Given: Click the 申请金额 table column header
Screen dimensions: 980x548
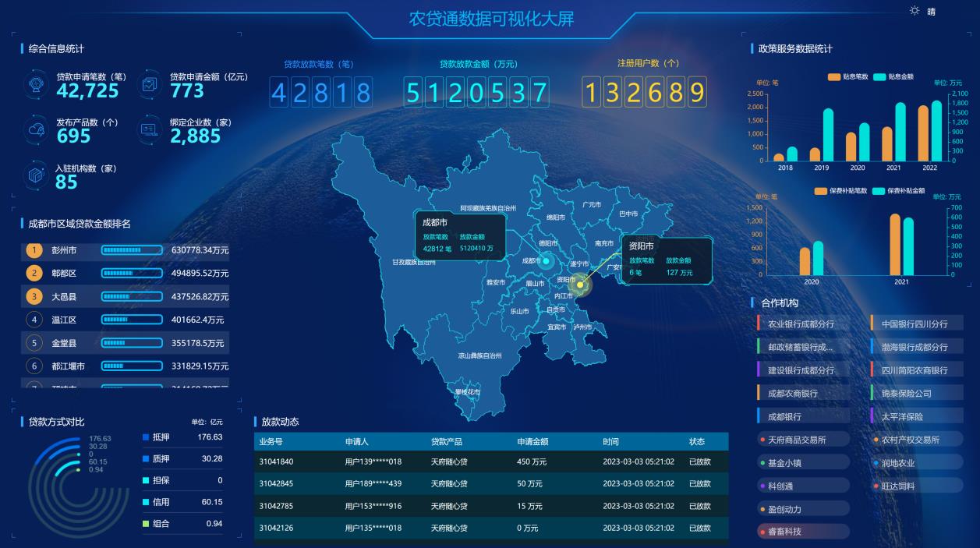Looking at the screenshot, I should [x=532, y=442].
